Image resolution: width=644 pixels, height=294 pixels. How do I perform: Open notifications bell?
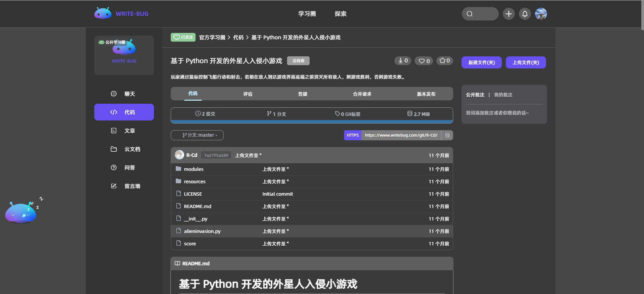click(x=525, y=14)
